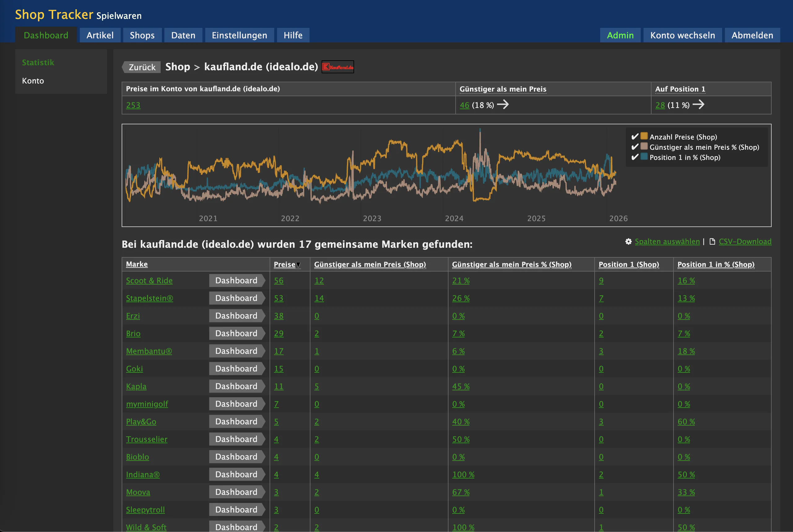Toggle Günstiger als mein Preis % (Shop) checkmark
The height and width of the screenshot is (532, 793).
tap(635, 147)
